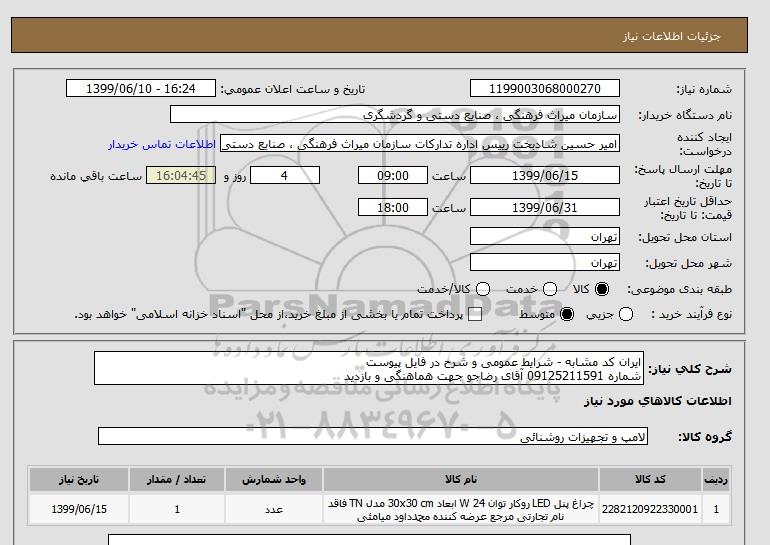770x545 pixels.
Task: Click the تعداد / مقدار column header
Action: 177,479
